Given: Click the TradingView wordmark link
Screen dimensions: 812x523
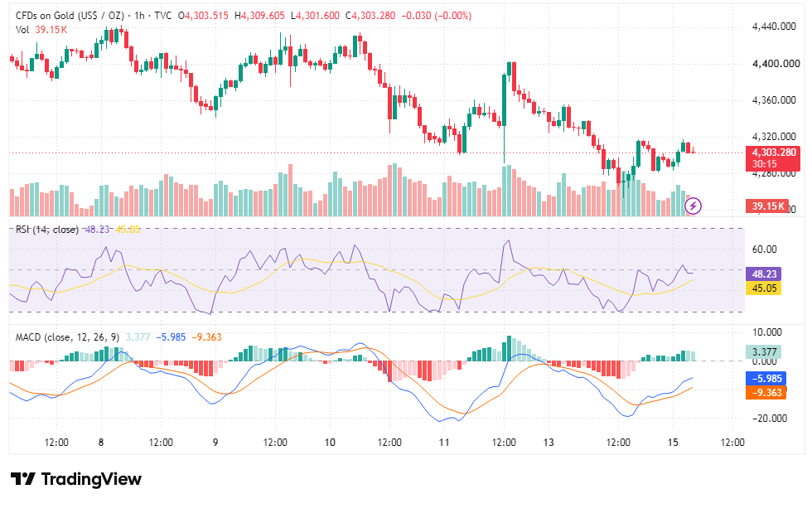Looking at the screenshot, I should [91, 479].
